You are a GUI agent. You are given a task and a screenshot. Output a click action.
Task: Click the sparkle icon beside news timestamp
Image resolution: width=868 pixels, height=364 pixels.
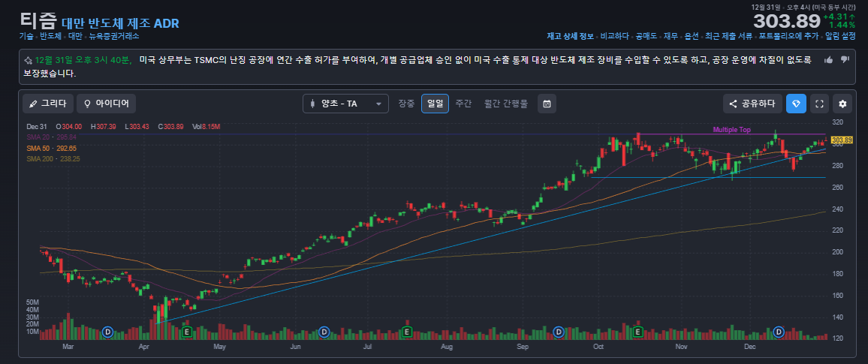point(29,60)
